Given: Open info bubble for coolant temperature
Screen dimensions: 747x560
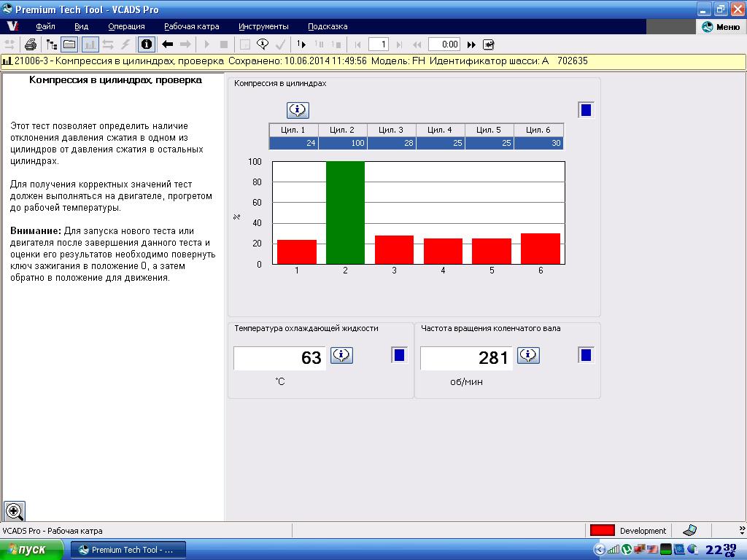Looking at the screenshot, I should (341, 355).
